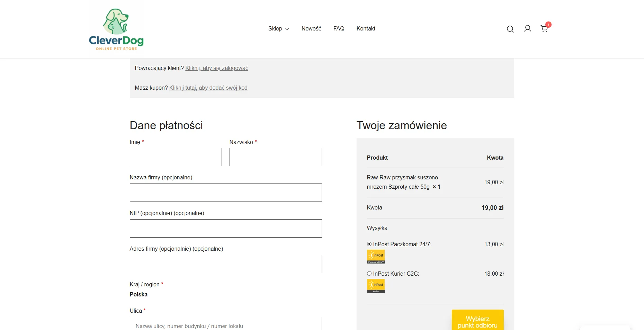Click the CleverDog logo
The width and height of the screenshot is (644, 330).
116,29
